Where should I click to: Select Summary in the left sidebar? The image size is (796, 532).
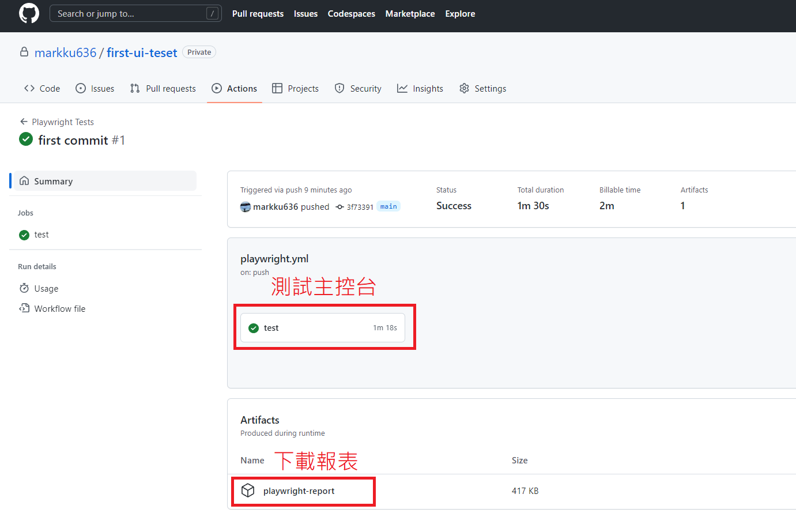[x=53, y=181]
